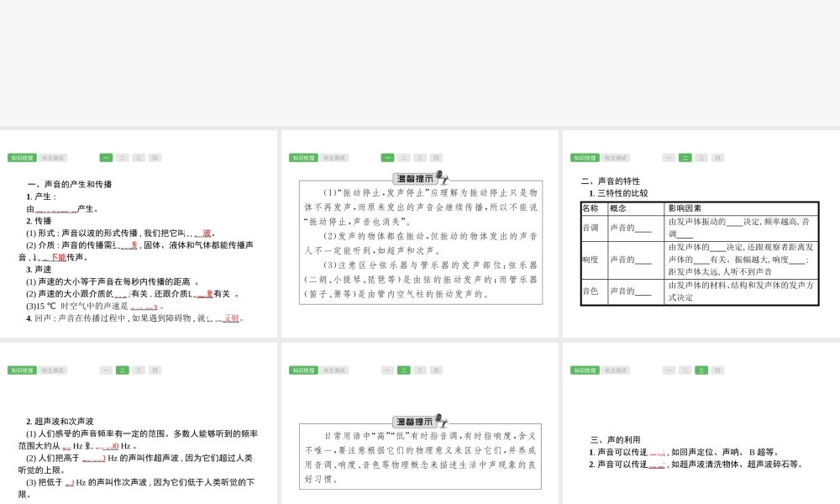
Task: Click 自主测试 tab on the 声音的特性 slide
Action: 616,158
